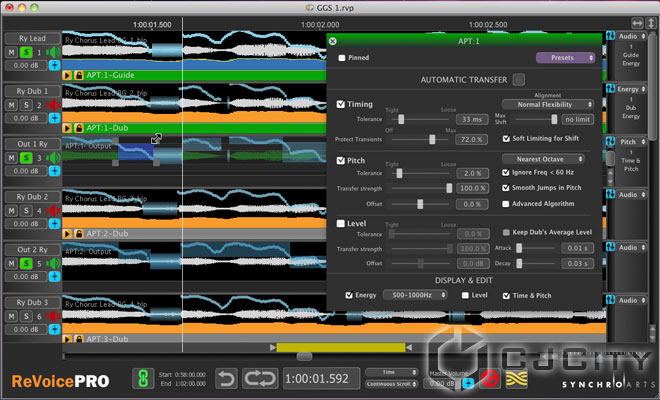This screenshot has height=400, width=660.
Task: Open the Presets dropdown
Action: 565,58
